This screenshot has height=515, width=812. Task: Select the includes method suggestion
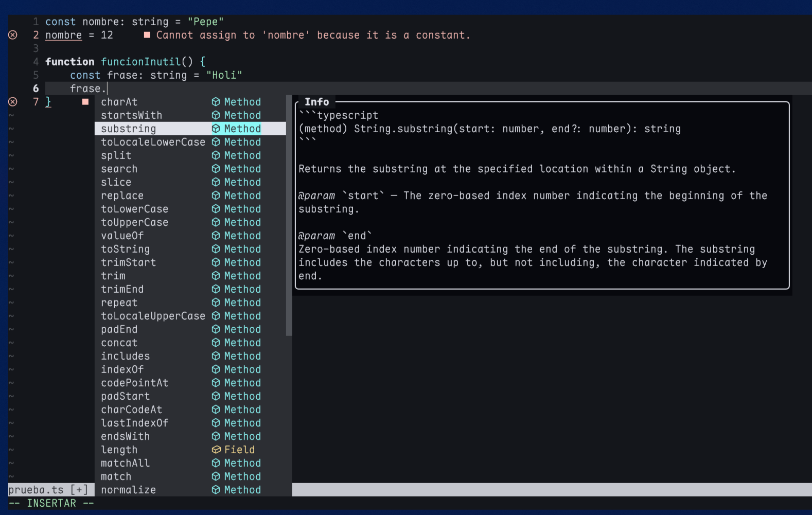125,356
